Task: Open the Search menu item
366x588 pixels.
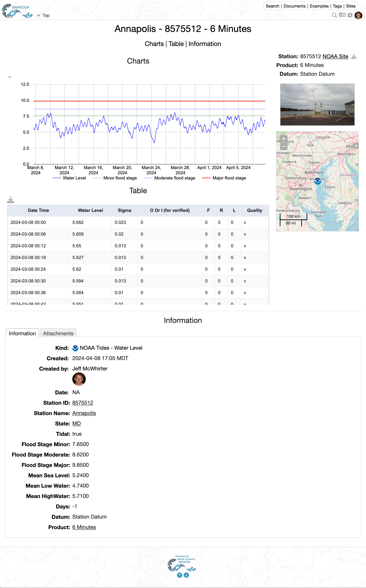Action: pyautogui.click(x=272, y=6)
